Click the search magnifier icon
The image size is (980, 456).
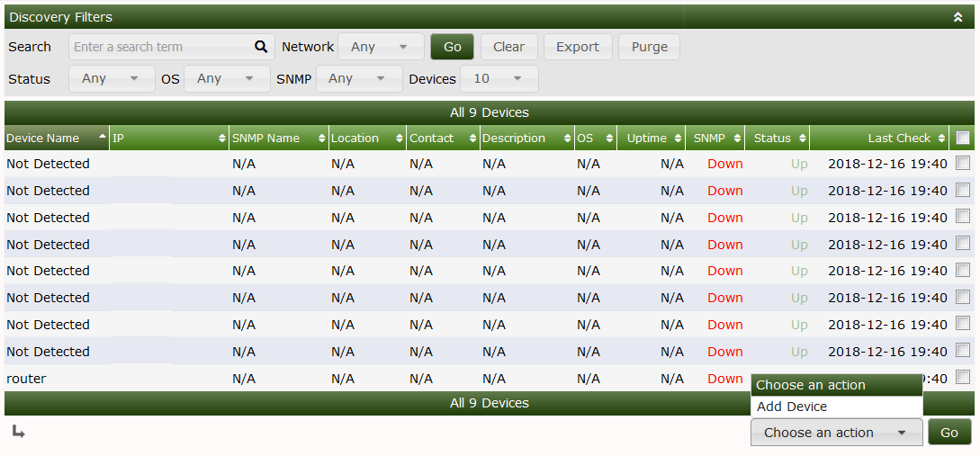point(261,47)
